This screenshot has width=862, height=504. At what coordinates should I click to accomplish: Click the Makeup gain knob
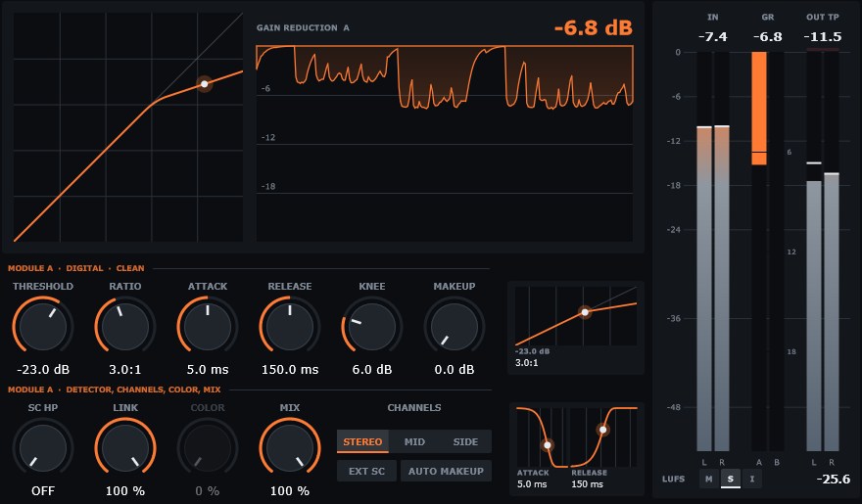tap(455, 326)
